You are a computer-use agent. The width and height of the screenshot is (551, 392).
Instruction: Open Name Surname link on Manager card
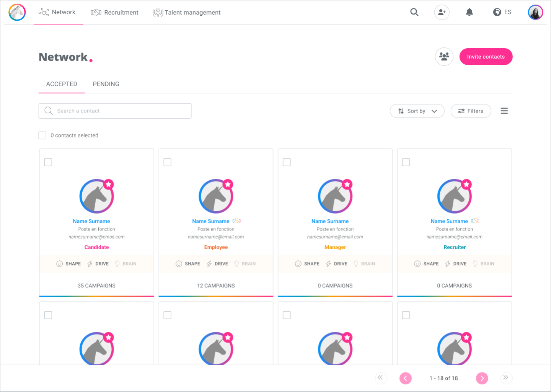[330, 221]
